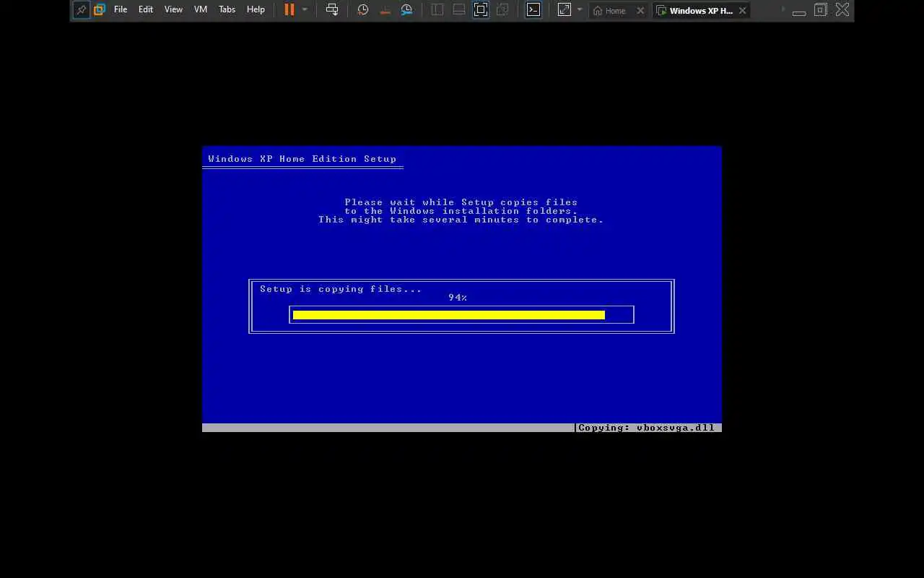Show or hide the library sidebar
Image resolution: width=924 pixels, height=578 pixels.
pyautogui.click(x=437, y=9)
